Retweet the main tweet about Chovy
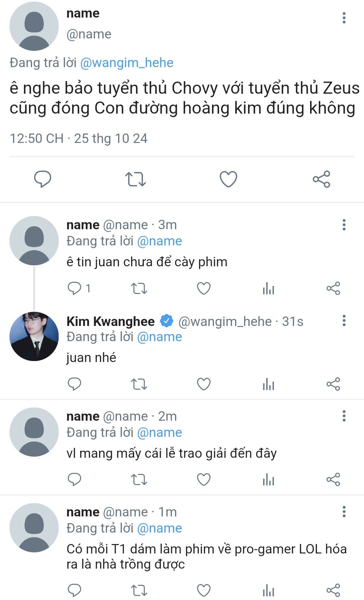 (135, 179)
